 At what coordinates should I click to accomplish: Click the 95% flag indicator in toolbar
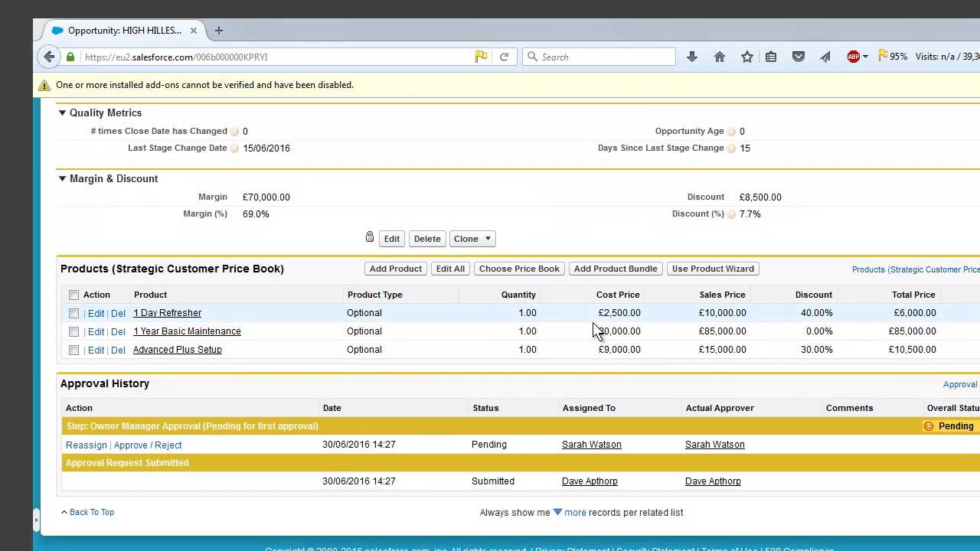pos(893,57)
